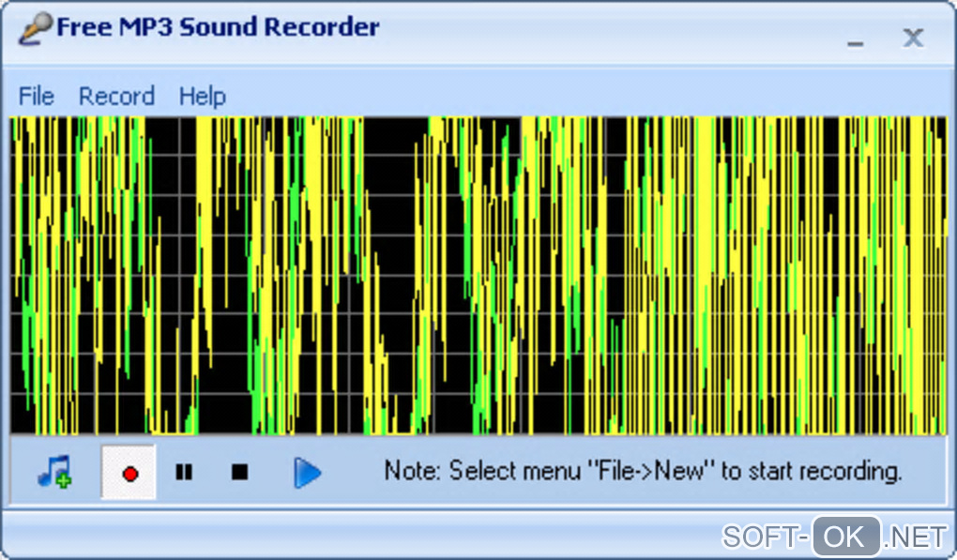Open the Record menu
The image size is (957, 560).
(x=116, y=97)
